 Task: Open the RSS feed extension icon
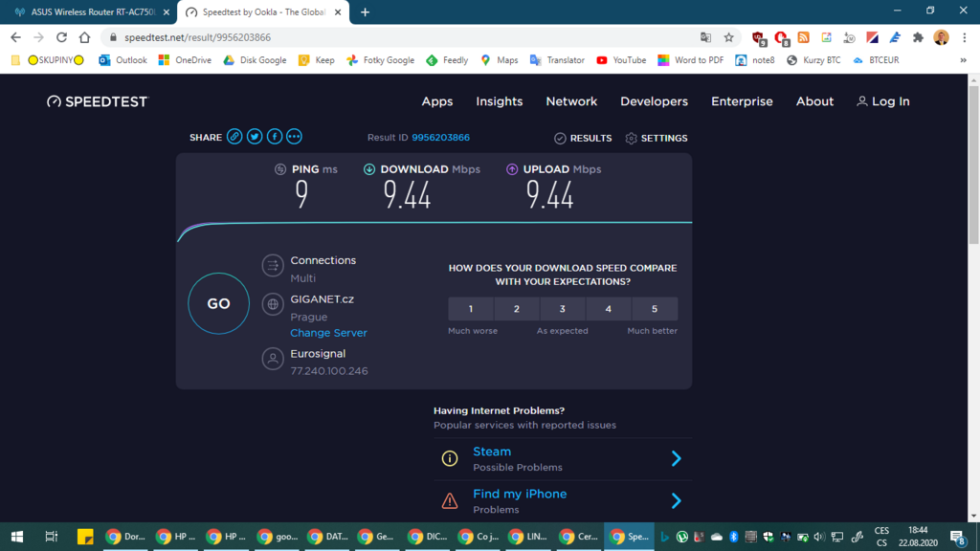click(x=804, y=37)
